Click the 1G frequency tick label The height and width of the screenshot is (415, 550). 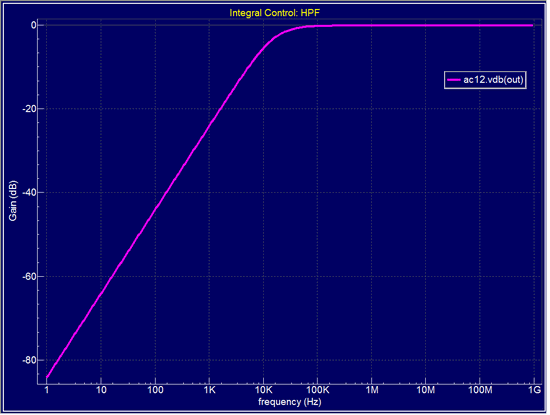click(535, 390)
